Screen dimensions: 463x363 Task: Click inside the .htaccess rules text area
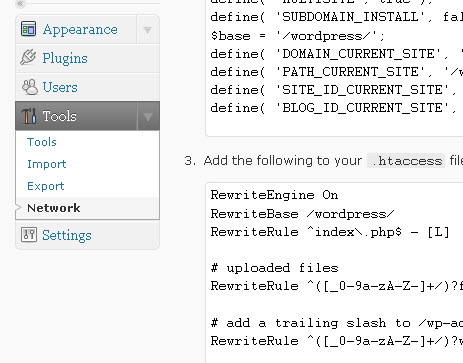pos(334,273)
